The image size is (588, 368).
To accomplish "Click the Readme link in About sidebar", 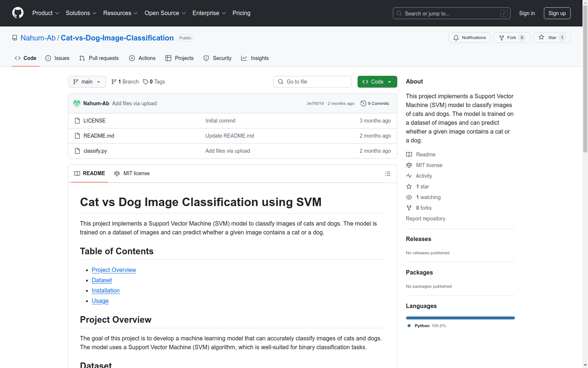I will (421, 155).
